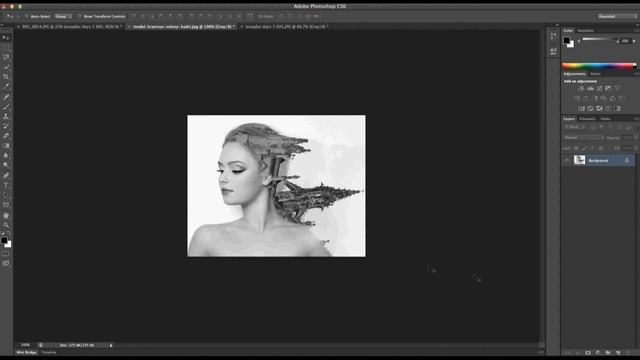The image size is (640, 360).
Task: Select the Rectangular Marquee tool
Action: coord(6,47)
